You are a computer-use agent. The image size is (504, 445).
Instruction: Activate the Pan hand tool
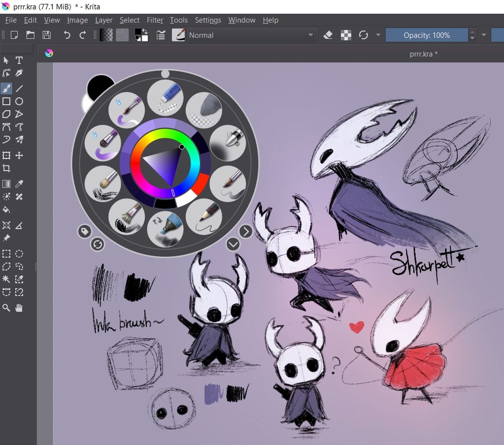coord(19,308)
